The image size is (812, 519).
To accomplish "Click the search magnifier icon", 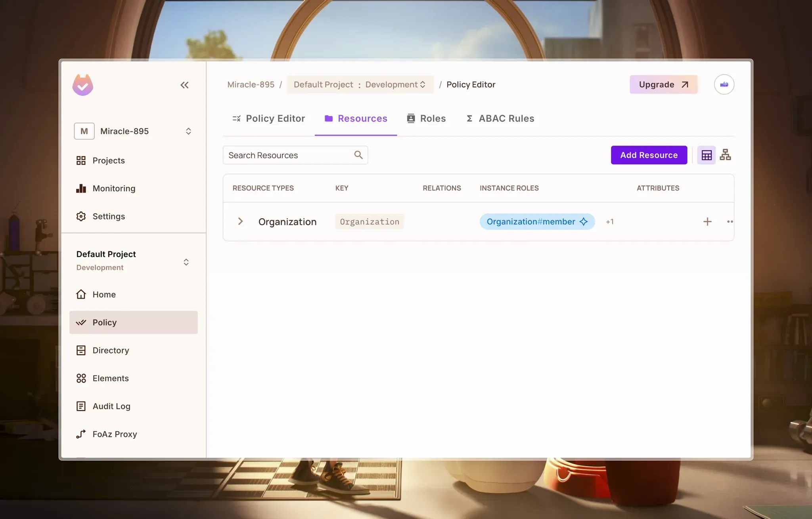I will pyautogui.click(x=358, y=155).
